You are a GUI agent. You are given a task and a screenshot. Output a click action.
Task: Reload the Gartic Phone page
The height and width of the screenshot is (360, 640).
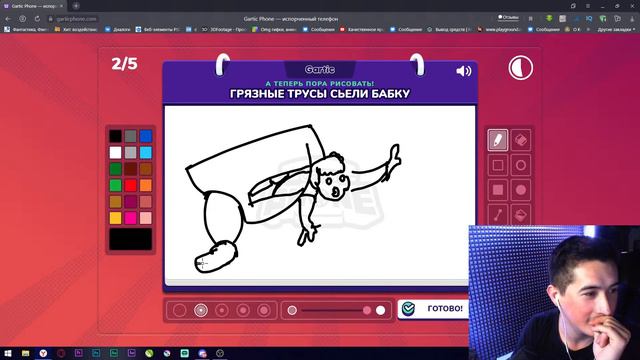(37, 19)
